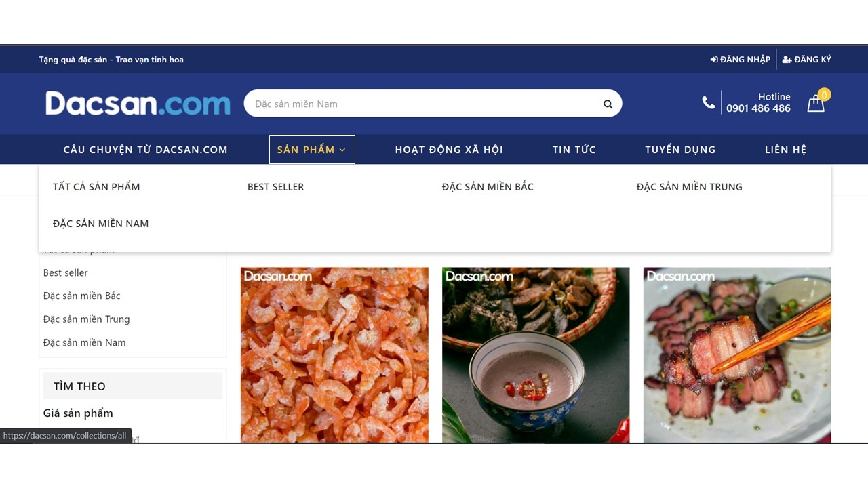Screen dimensions: 868x488
Task: Click the search magnifier icon
Action: (608, 104)
